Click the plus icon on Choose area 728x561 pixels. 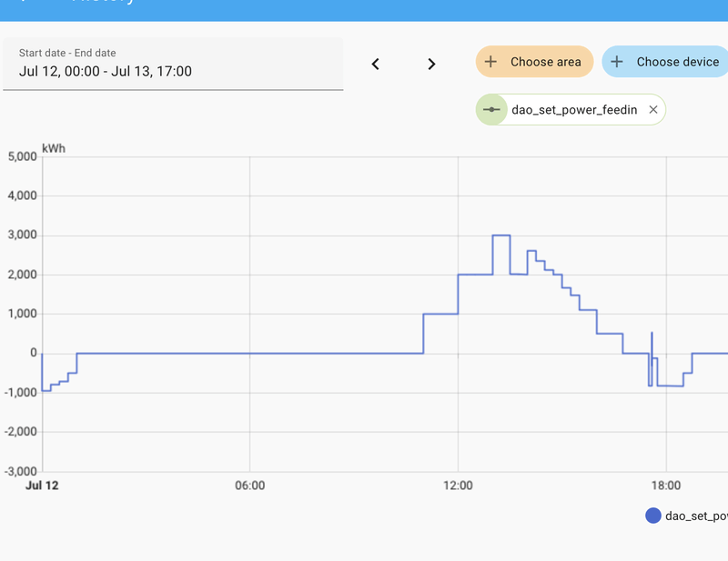point(490,62)
